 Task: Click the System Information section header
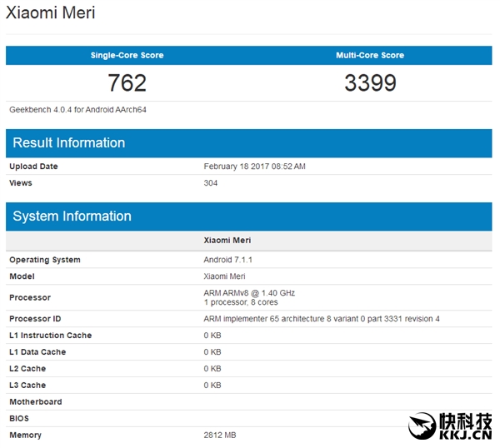[x=72, y=216]
